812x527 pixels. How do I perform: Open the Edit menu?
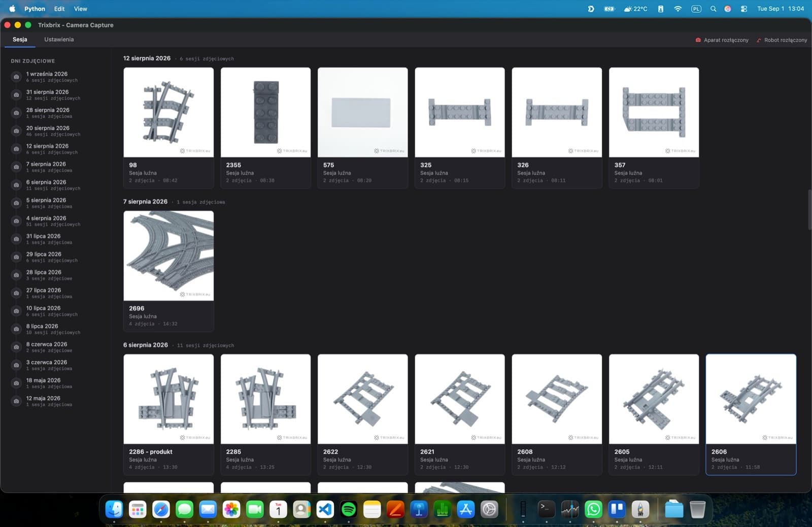(x=59, y=9)
